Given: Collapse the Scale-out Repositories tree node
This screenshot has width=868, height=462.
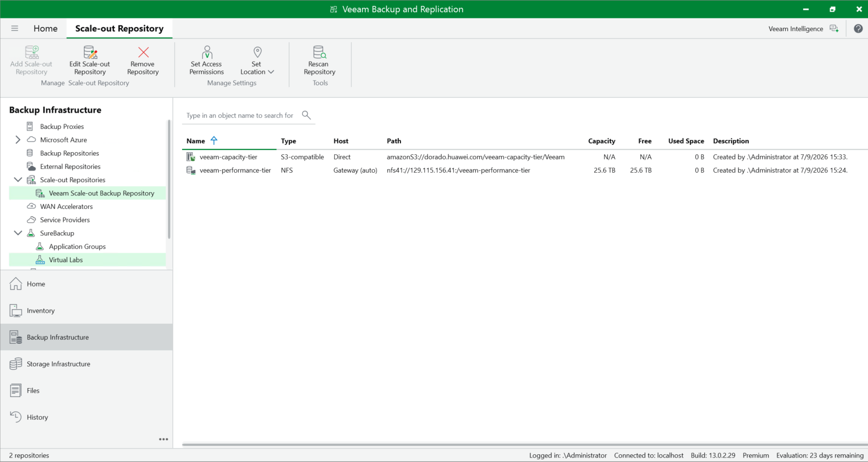Looking at the screenshot, I should click(18, 180).
